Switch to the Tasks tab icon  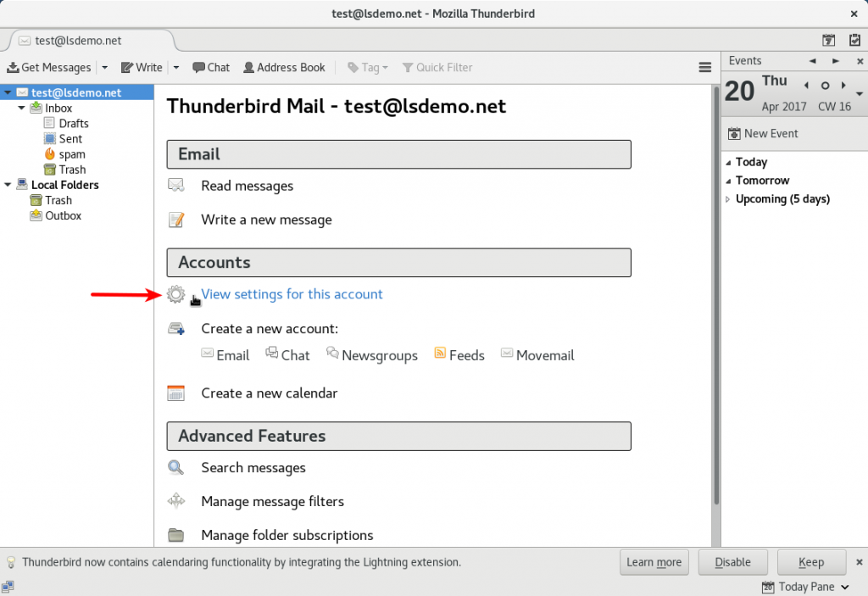(854, 40)
